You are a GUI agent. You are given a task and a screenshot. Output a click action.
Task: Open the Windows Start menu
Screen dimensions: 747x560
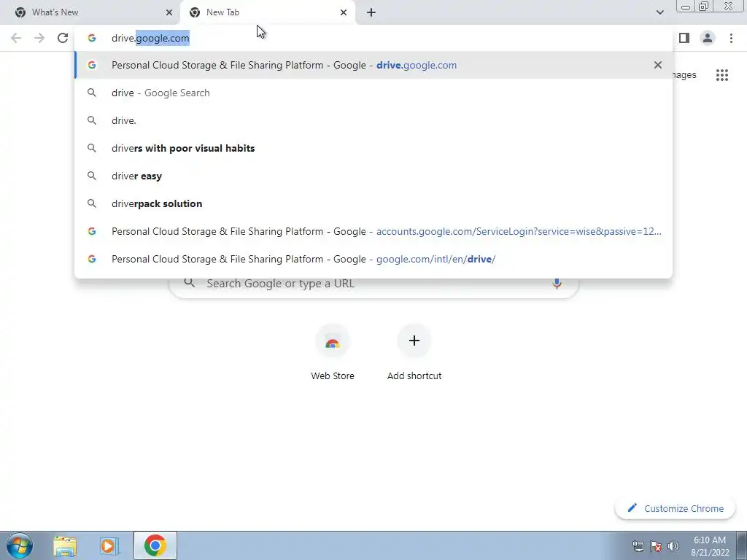[x=20, y=545]
